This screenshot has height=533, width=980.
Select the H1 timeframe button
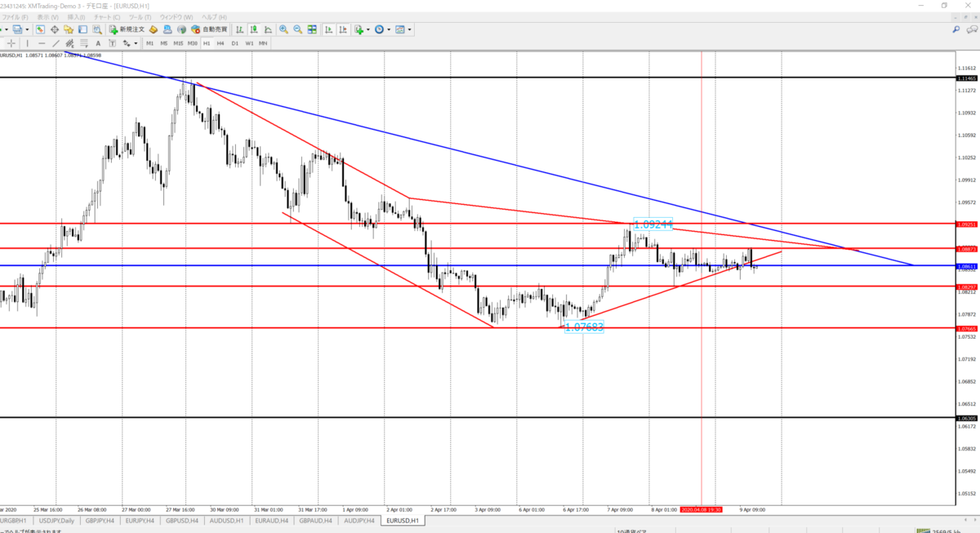coord(207,43)
